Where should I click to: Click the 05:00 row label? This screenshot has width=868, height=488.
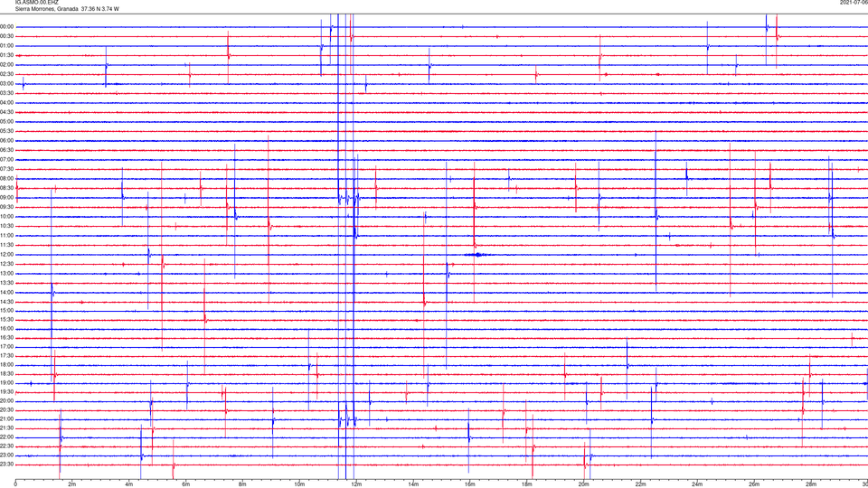[x=7, y=121]
